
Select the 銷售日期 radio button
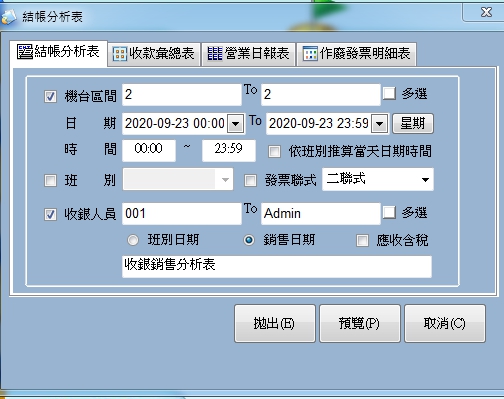[249, 240]
